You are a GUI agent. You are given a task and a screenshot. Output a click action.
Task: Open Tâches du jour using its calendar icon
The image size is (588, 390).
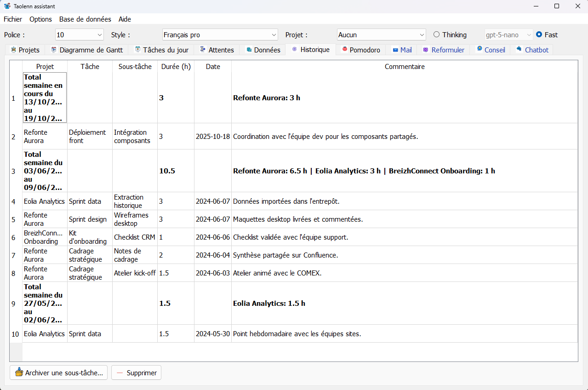(x=137, y=50)
